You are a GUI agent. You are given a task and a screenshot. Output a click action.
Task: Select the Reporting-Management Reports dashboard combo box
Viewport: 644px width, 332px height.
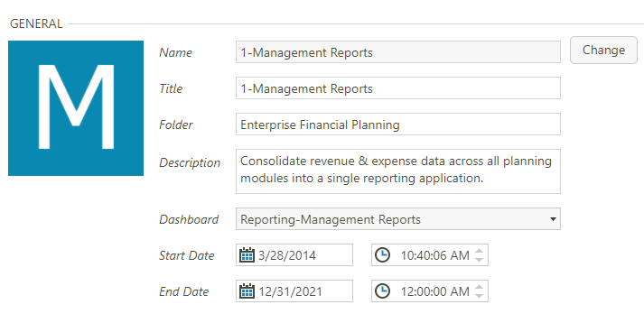tap(398, 219)
